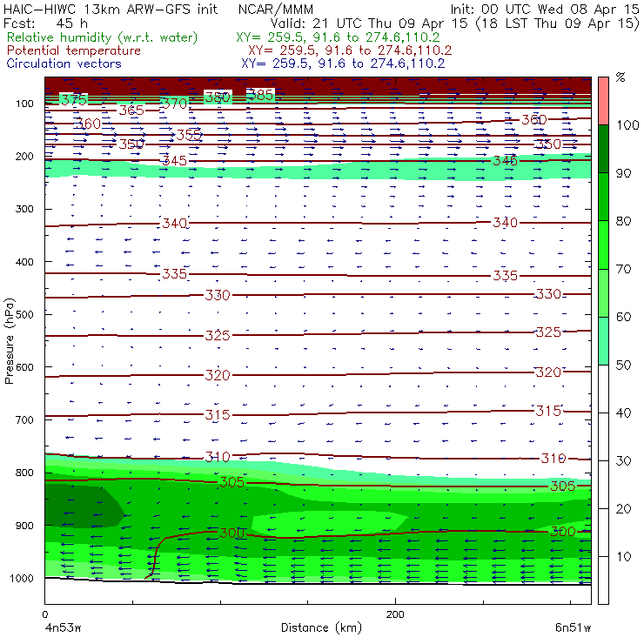Click the dark green high-humidity region near 850 hPa
Screen dimensions: 644x644
click(80, 506)
